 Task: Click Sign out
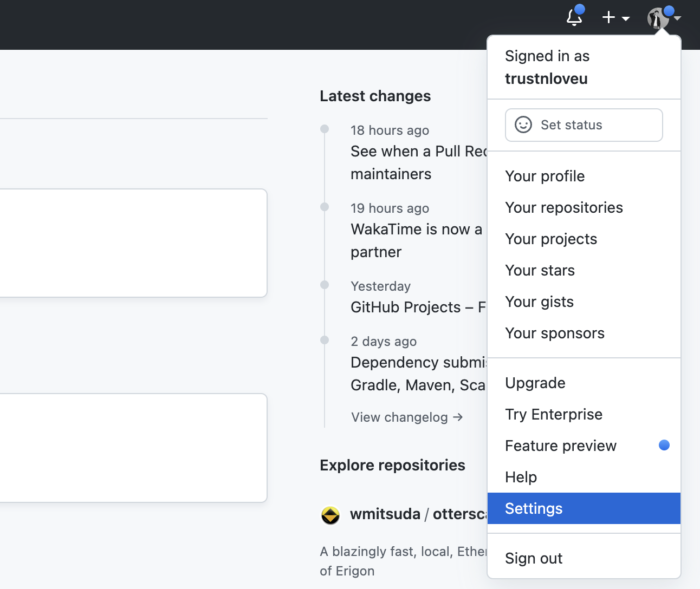pos(584,558)
